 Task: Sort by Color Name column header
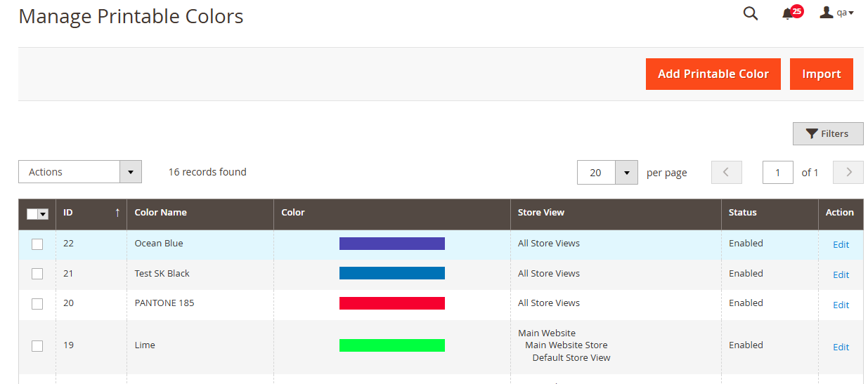[161, 213]
